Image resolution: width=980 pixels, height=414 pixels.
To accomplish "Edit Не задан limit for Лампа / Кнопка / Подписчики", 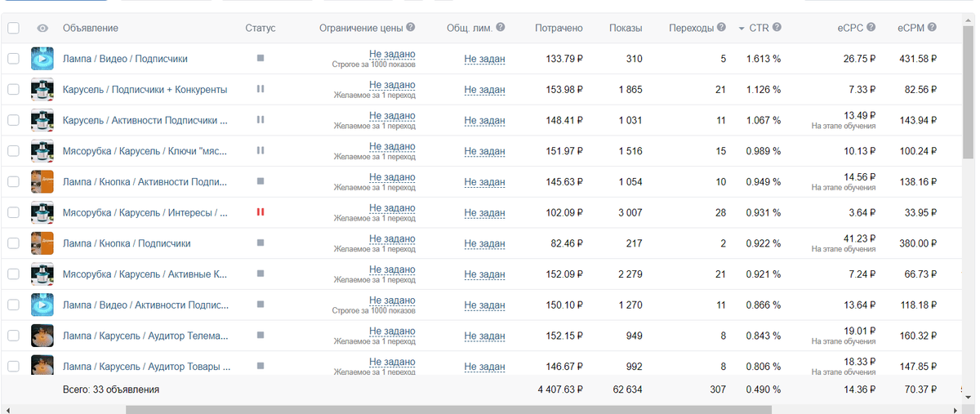I will tap(484, 243).
